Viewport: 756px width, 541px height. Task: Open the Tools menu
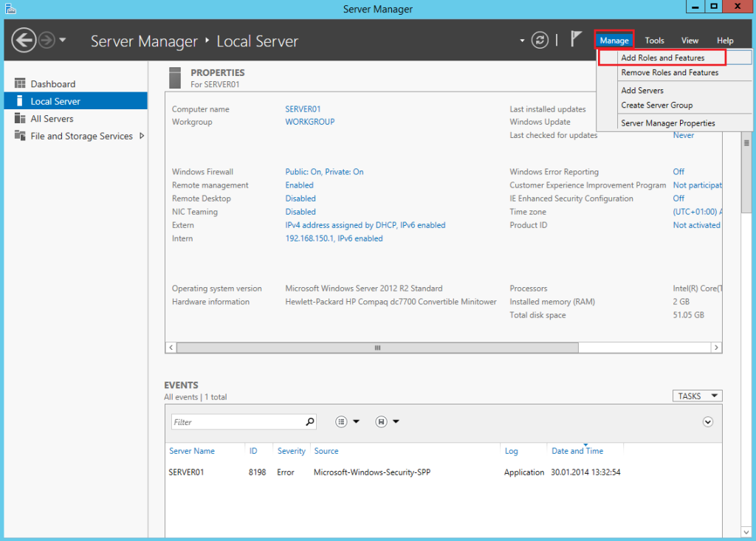pyautogui.click(x=654, y=41)
